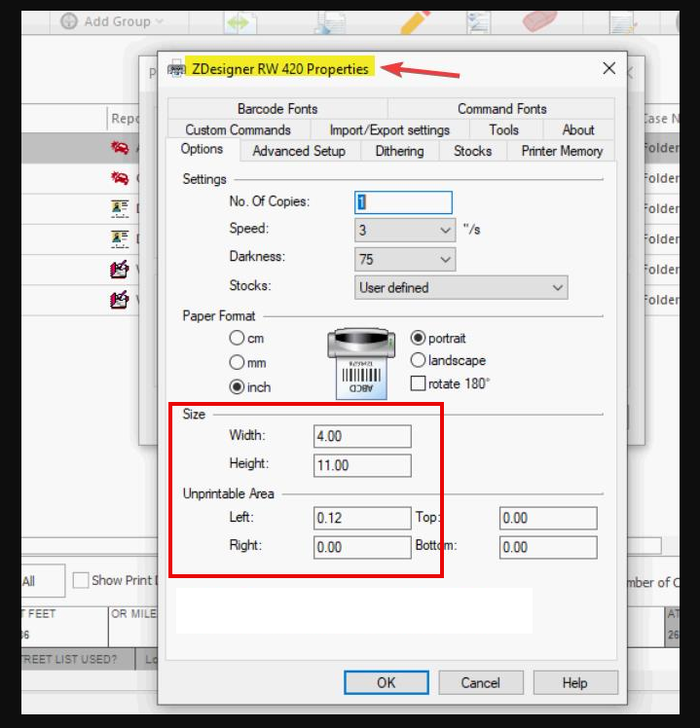Click the printer label preview image

click(361, 363)
